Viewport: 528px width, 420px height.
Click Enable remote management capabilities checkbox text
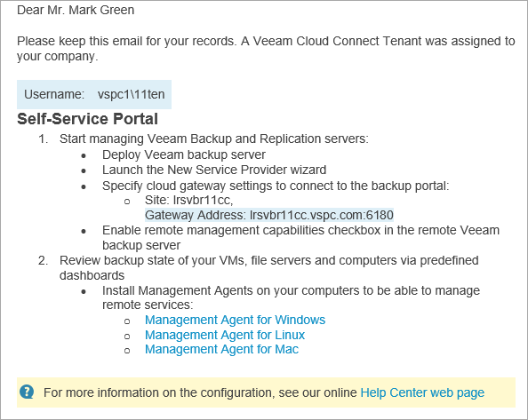pyautogui.click(x=300, y=237)
